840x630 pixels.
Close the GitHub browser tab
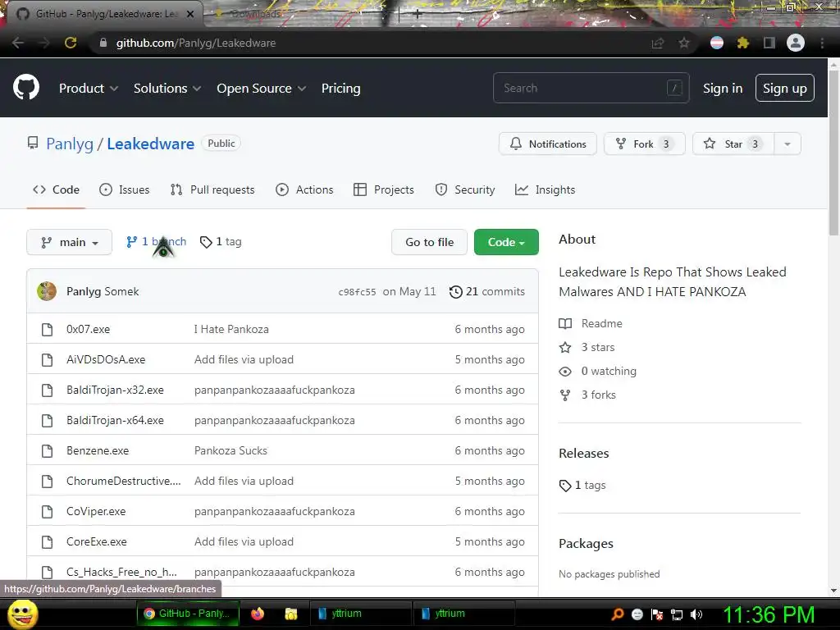click(x=190, y=14)
